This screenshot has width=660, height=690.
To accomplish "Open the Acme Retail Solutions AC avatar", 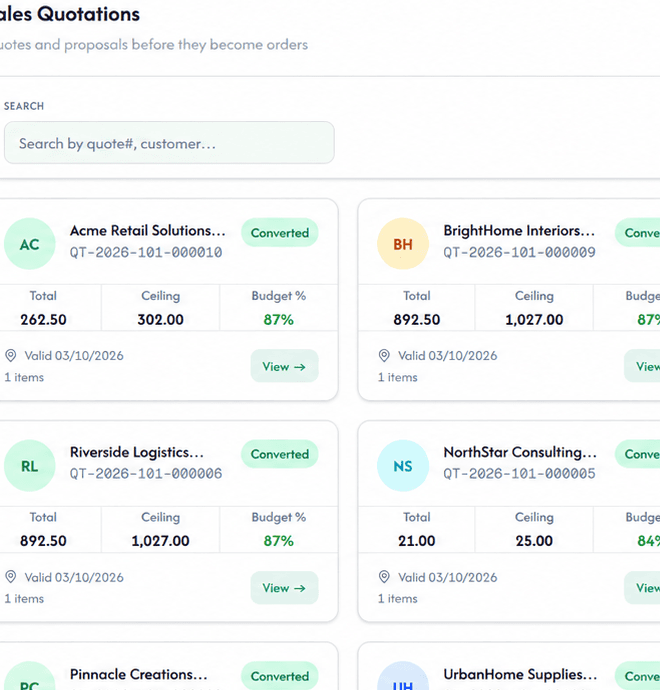I will tap(29, 244).
